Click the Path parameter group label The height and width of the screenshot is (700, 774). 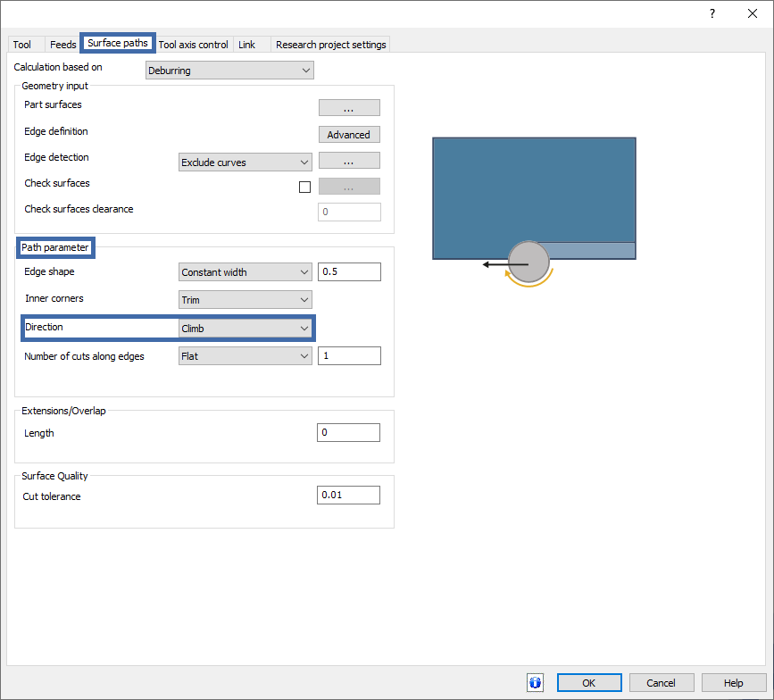[x=55, y=247]
